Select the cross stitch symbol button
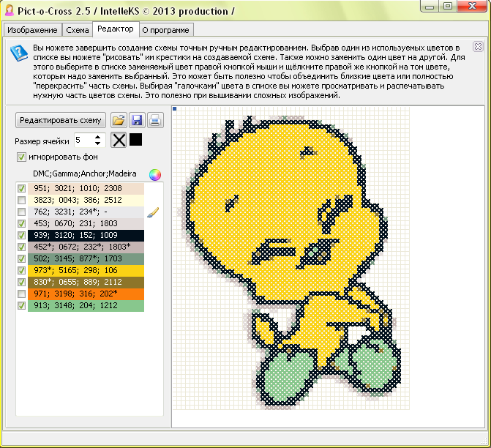This screenshot has width=491, height=448. click(x=119, y=140)
